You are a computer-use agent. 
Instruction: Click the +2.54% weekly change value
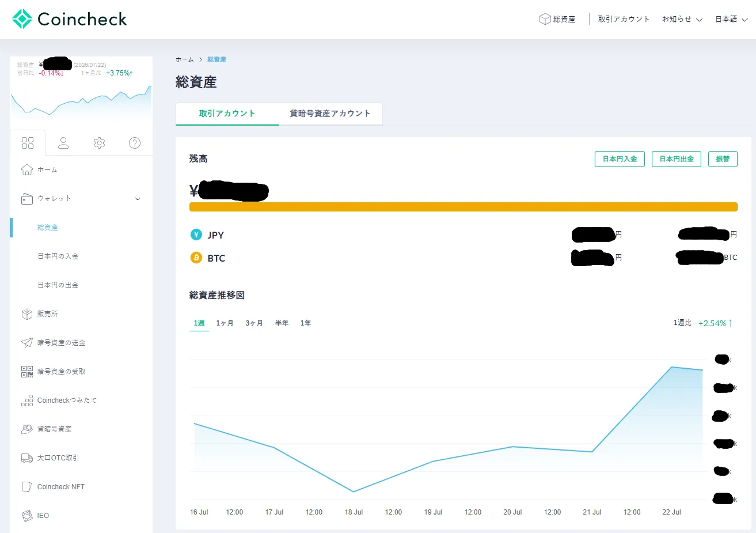715,323
